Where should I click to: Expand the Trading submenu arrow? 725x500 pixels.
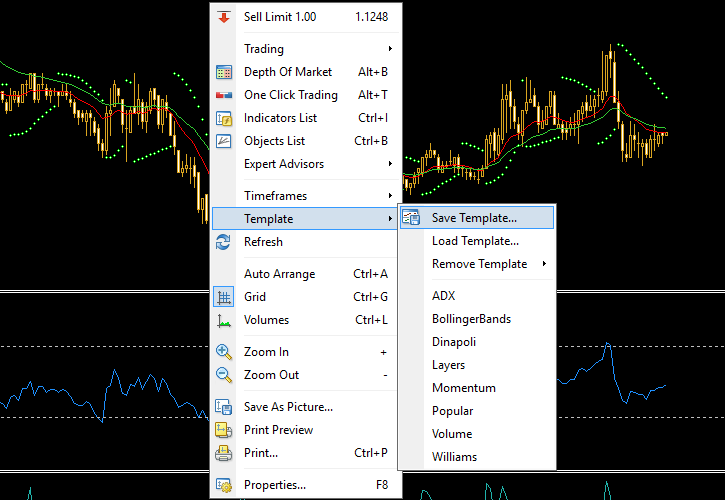point(391,49)
